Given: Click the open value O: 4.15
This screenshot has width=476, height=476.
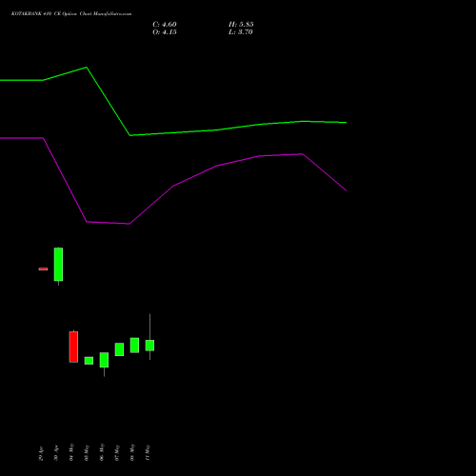Looking at the screenshot, I should point(165,32).
